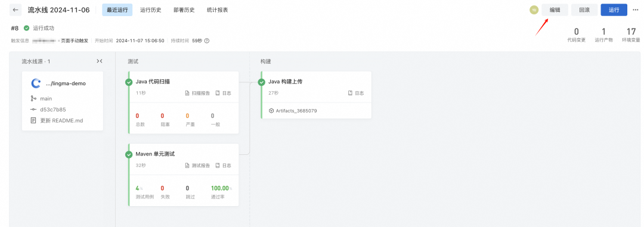
Task: Open the Maven unit test report
Action: 197,166
